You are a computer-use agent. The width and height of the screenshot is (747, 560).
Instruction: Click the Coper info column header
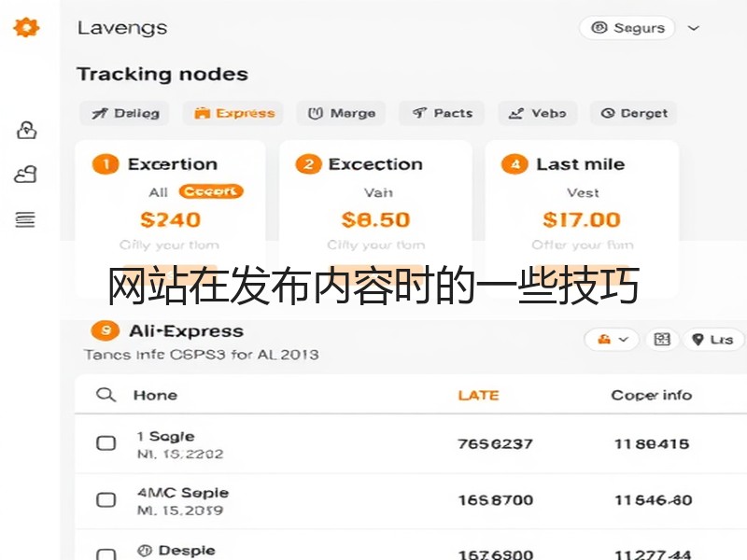(x=651, y=395)
